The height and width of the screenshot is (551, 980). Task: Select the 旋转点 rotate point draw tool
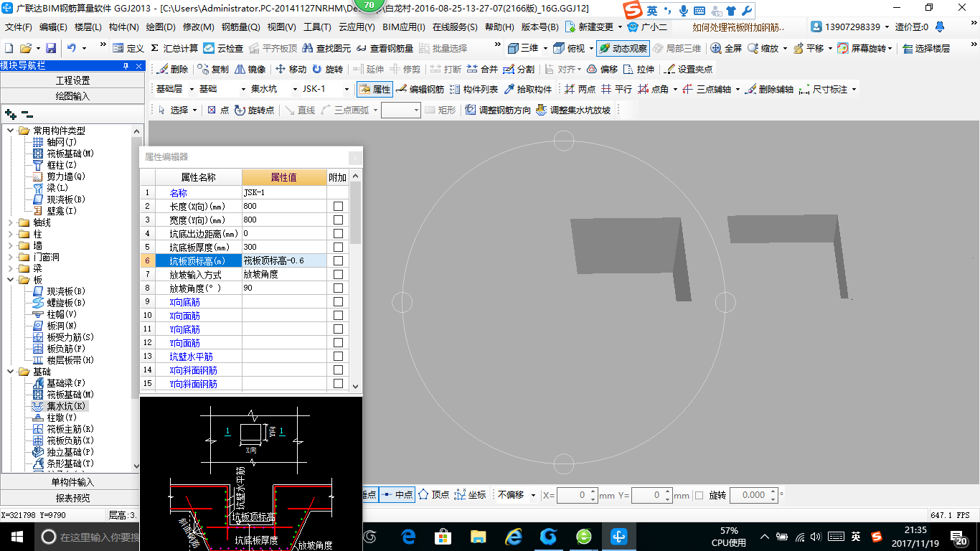254,110
